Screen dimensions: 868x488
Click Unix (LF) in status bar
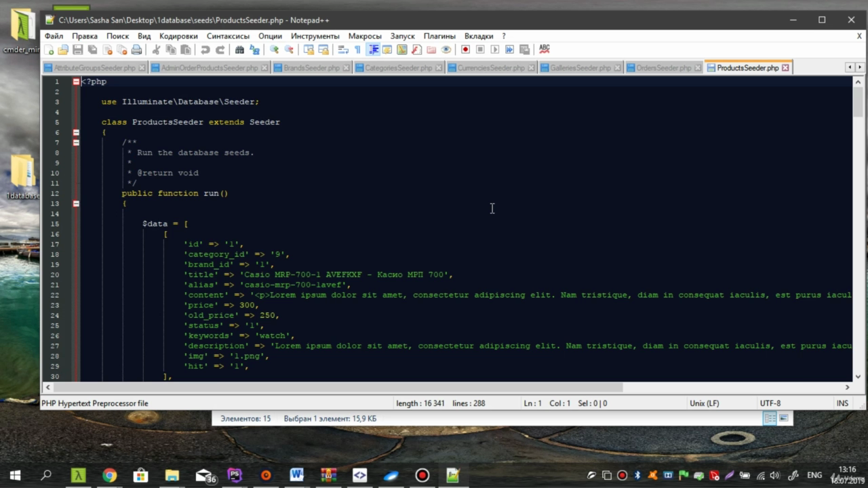point(704,403)
